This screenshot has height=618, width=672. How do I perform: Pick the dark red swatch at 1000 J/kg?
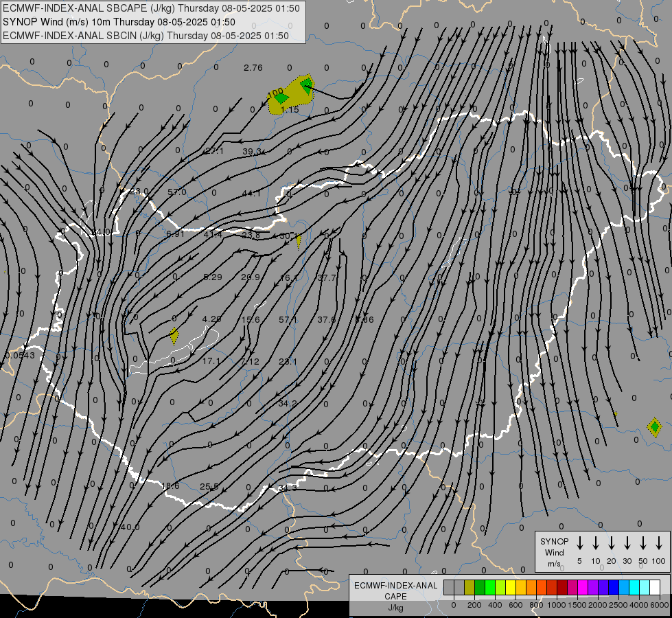562,587
